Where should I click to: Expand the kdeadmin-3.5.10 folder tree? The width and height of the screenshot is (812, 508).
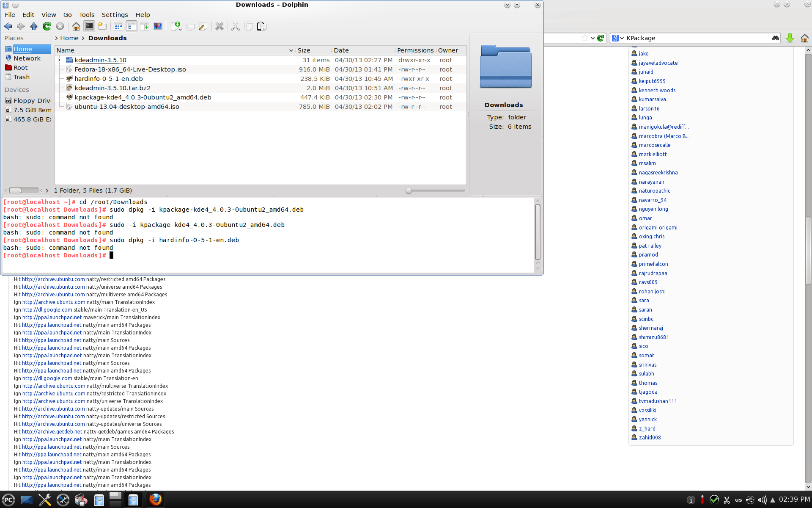pos(59,60)
